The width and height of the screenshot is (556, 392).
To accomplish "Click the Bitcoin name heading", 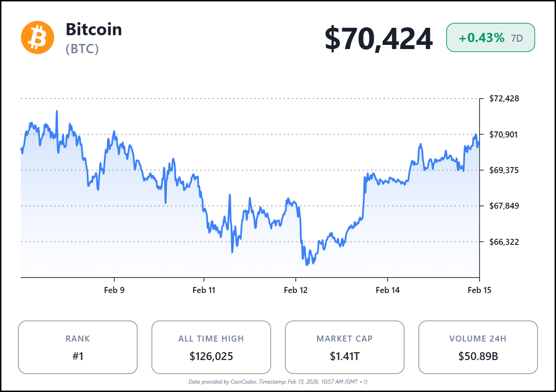I will click(x=94, y=29).
